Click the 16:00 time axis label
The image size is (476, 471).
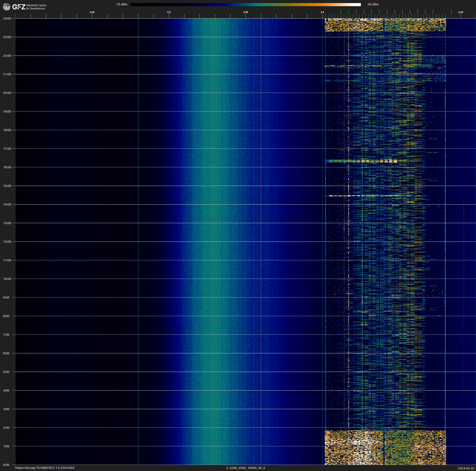click(7, 167)
